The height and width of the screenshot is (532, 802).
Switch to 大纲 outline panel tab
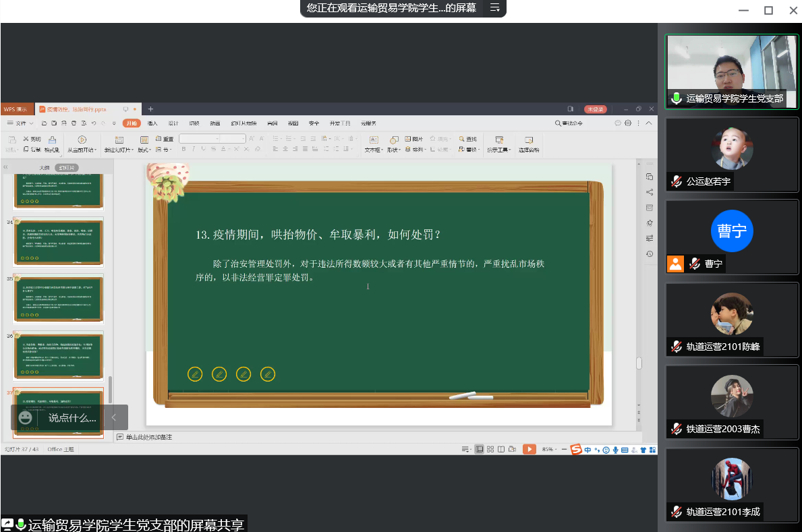[44, 167]
